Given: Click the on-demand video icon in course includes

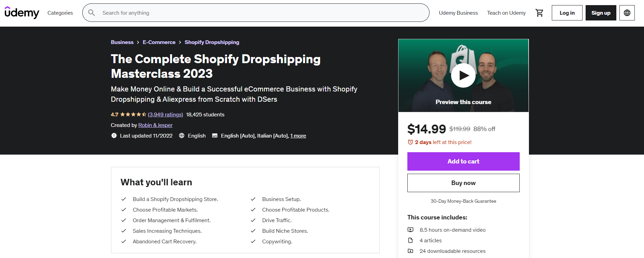Looking at the screenshot, I should pyautogui.click(x=411, y=230).
